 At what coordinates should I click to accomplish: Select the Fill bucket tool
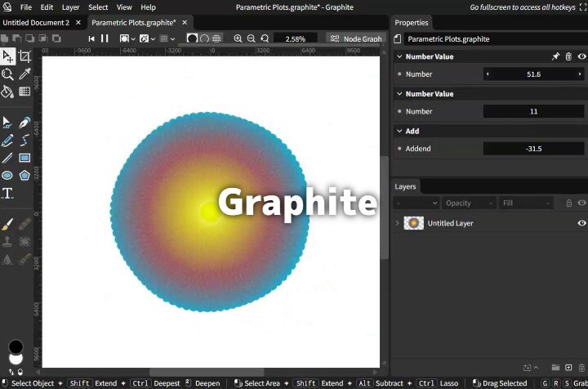7,92
